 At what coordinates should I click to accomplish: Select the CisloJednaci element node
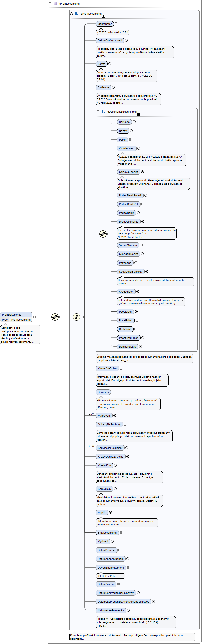pos(127,148)
